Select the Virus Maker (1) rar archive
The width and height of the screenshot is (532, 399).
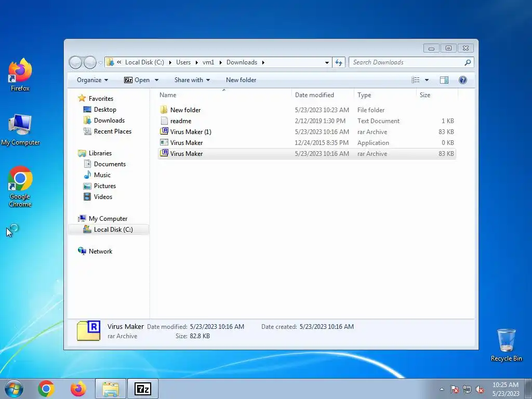click(307, 131)
